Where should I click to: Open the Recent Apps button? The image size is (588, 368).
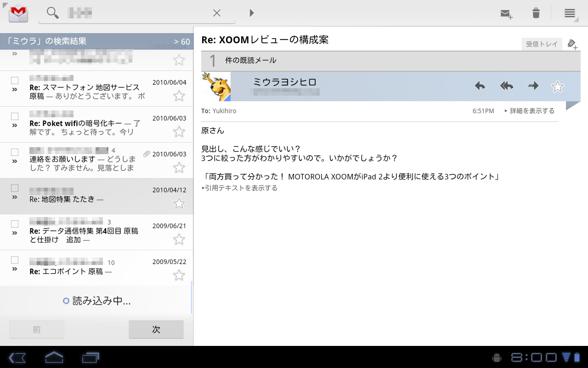pyautogui.click(x=90, y=357)
